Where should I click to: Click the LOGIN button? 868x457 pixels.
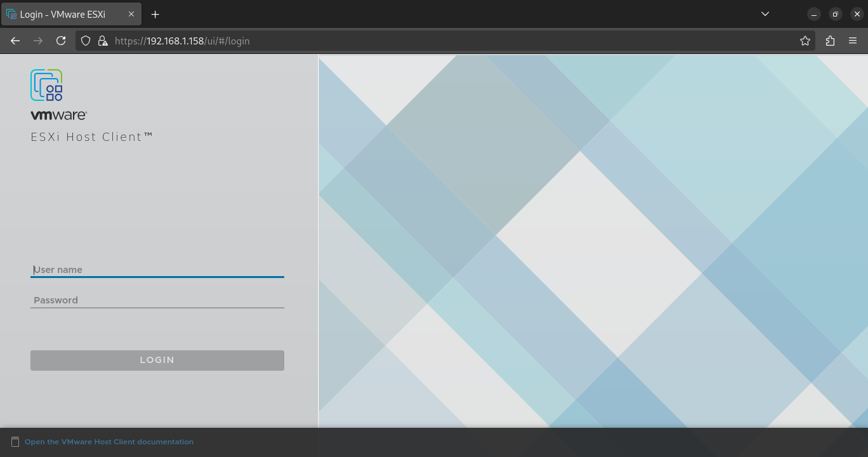tap(157, 360)
